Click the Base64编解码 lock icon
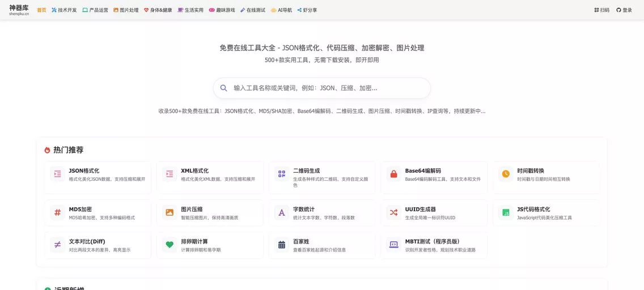This screenshot has width=644, height=290. [394, 174]
